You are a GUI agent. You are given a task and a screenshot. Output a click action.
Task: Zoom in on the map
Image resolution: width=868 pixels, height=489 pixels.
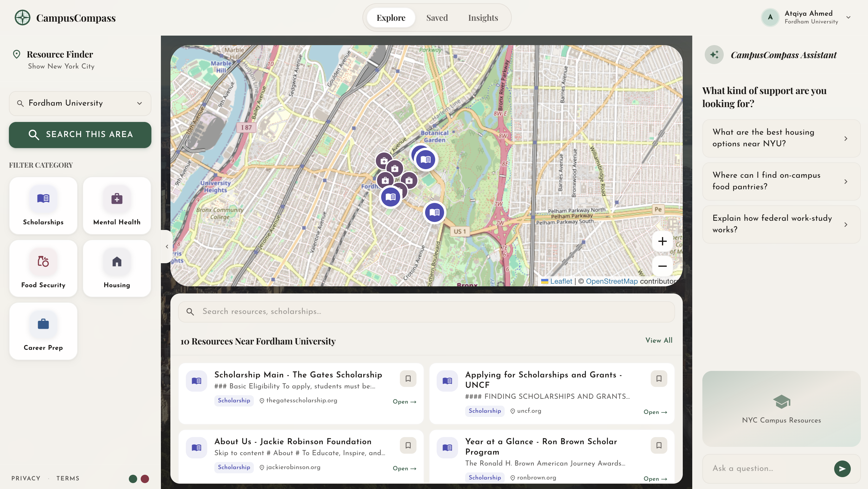click(x=662, y=241)
